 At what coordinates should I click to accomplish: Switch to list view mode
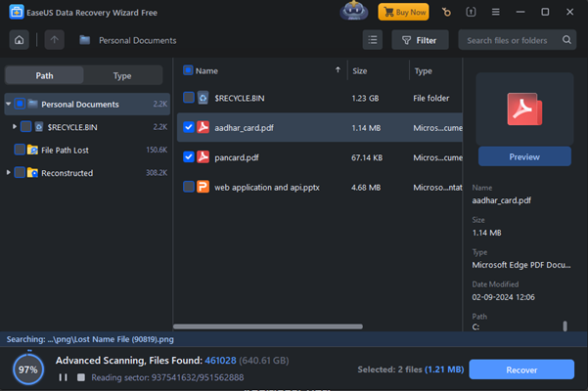[x=373, y=40]
